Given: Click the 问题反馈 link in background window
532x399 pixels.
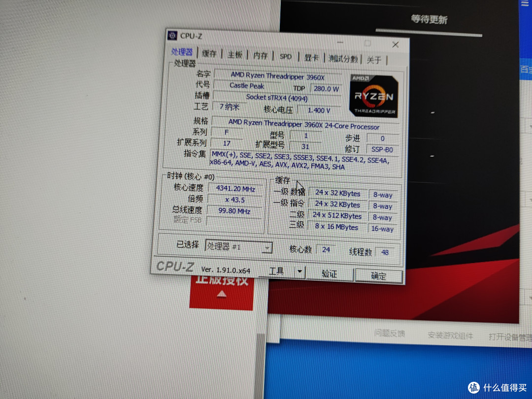Looking at the screenshot, I should pos(389,333).
